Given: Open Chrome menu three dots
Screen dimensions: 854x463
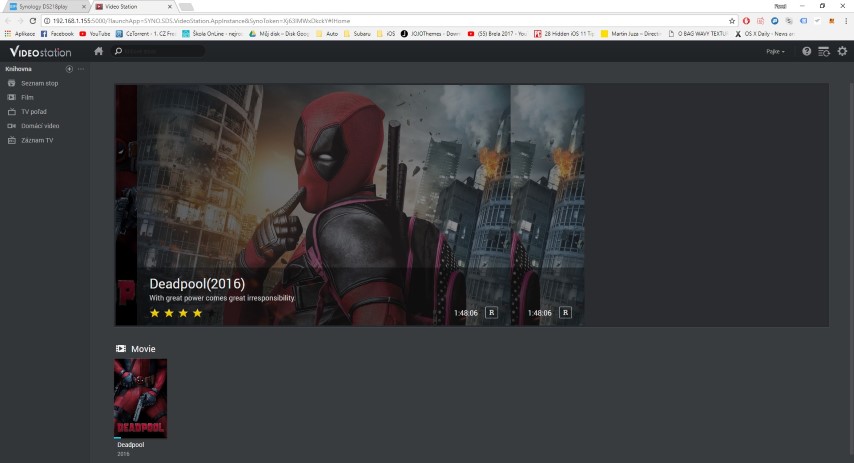Looking at the screenshot, I should 846,21.
